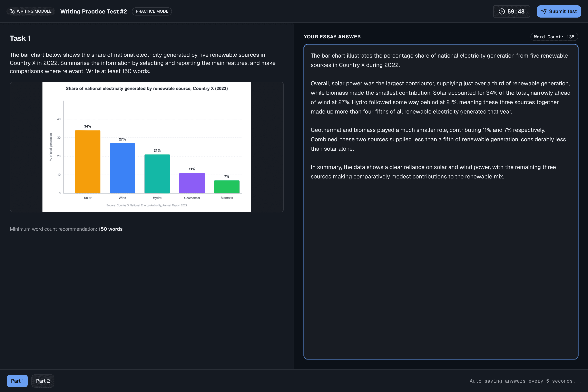This screenshot has height=392, width=588.
Task: Click the 'Geothermal' x-axis label
Action: (x=192, y=198)
